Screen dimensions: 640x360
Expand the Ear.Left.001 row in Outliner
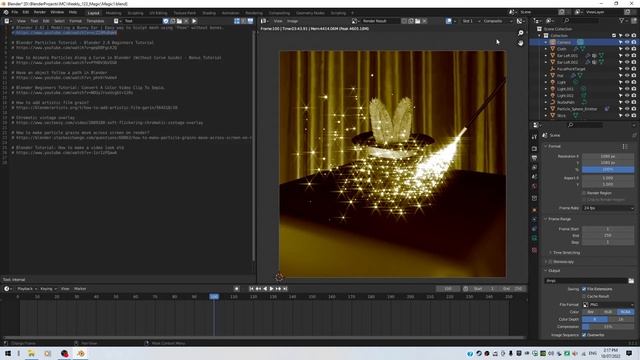point(546,56)
